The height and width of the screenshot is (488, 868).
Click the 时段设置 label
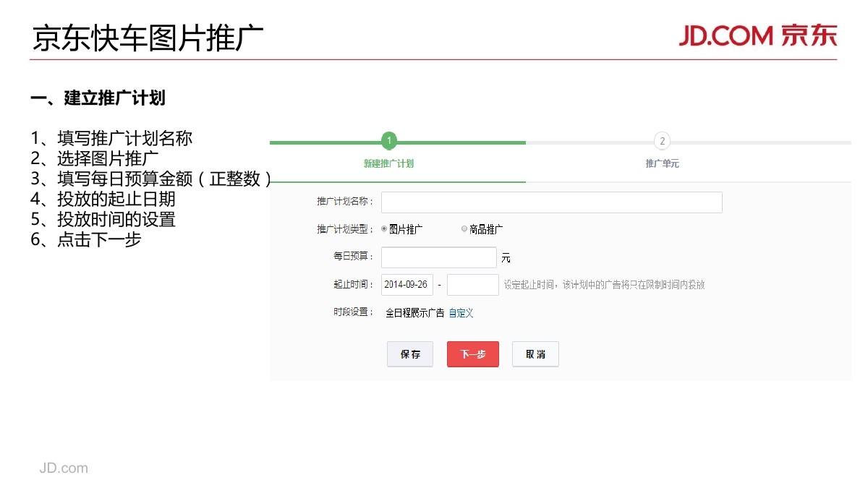click(x=354, y=312)
